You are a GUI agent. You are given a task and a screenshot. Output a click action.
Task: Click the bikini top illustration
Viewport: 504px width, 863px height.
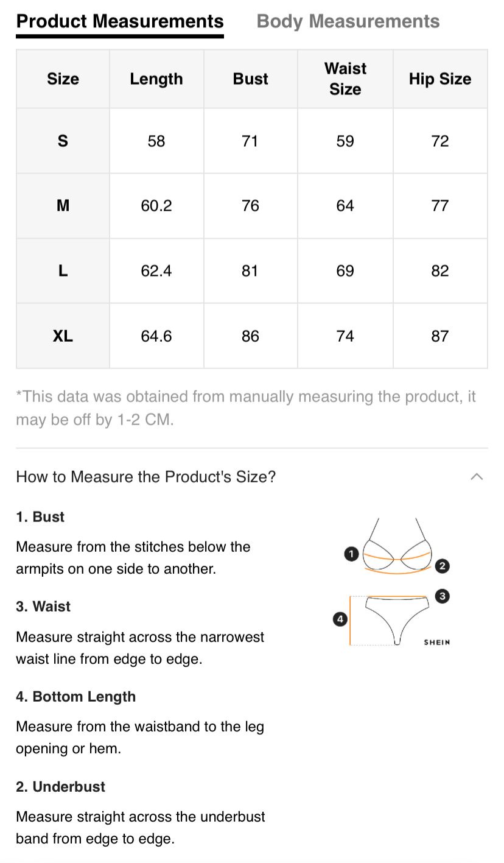click(x=397, y=548)
